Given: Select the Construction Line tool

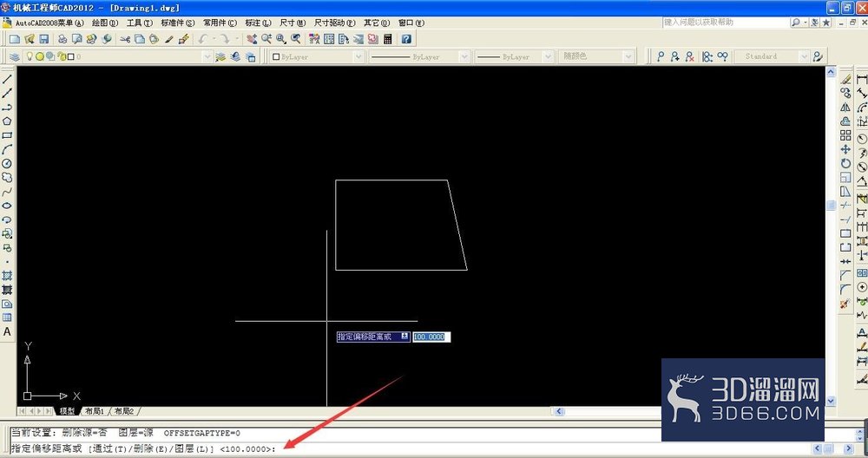Looking at the screenshot, I should coord(7,94).
